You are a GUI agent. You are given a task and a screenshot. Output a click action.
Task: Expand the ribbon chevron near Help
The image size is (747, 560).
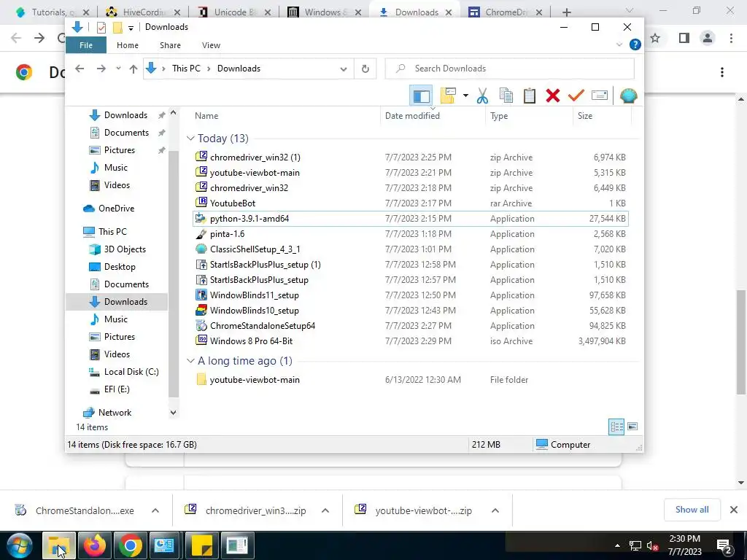click(619, 44)
